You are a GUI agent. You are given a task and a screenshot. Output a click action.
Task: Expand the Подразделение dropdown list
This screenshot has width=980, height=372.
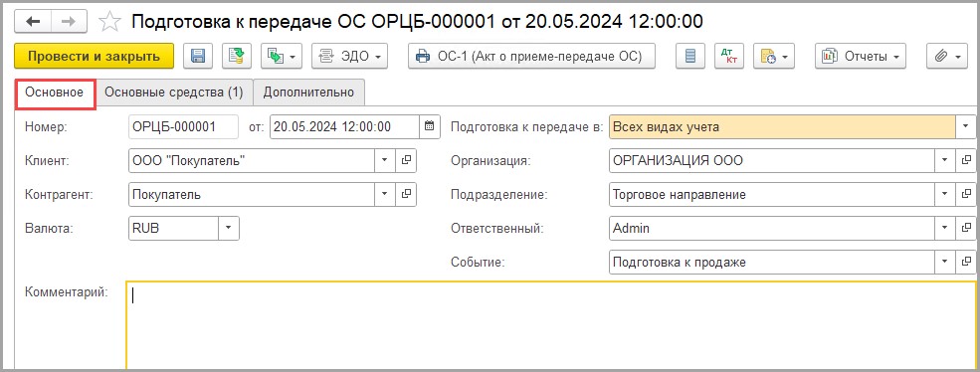(945, 194)
